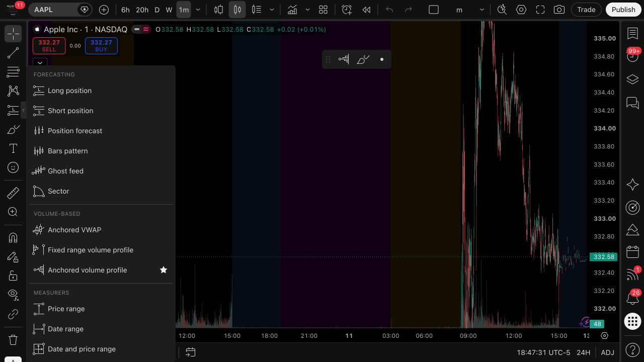
Task: Switch to the 6h interval
Action: click(125, 10)
